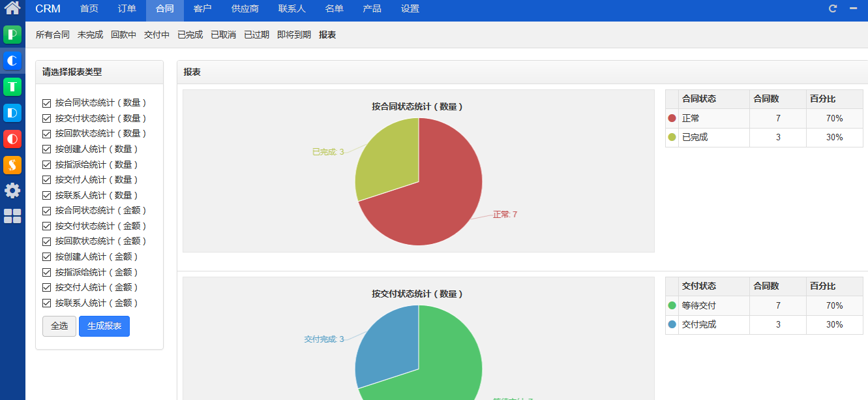Toggle 按交付人统计（金额）checkbox
868x400 pixels.
[46, 287]
